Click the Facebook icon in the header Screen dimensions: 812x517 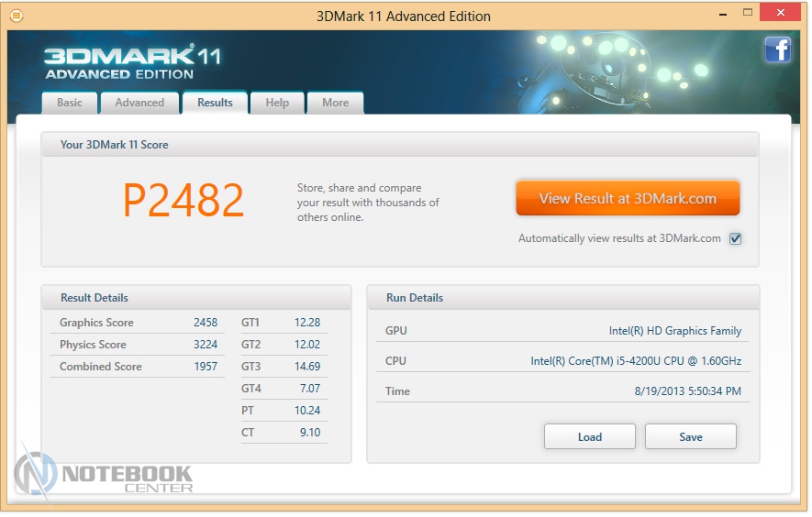[x=777, y=49]
